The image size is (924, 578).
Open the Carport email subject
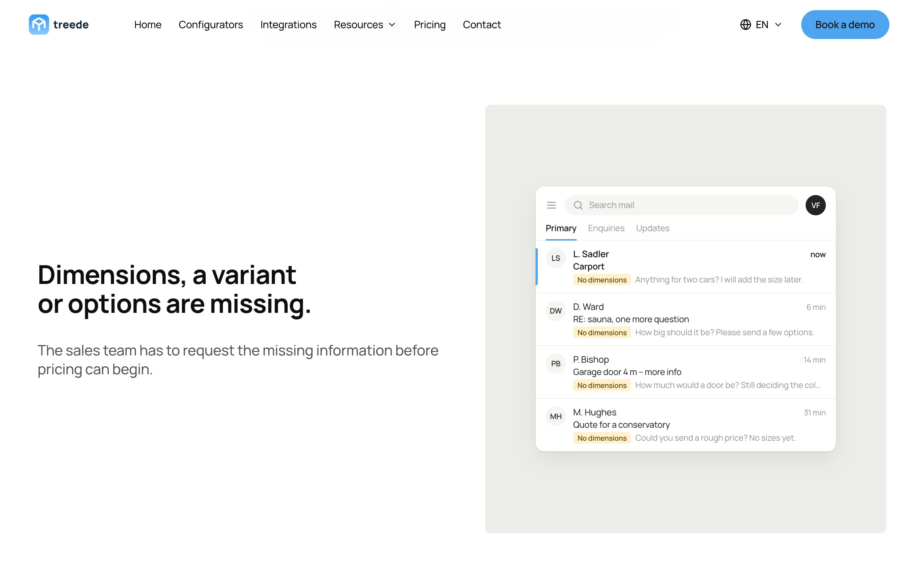pyautogui.click(x=588, y=267)
